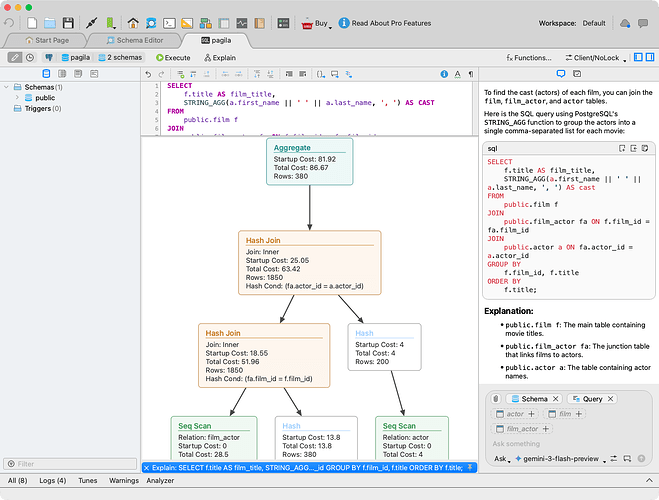Click the Execute button
Image resolution: width=659 pixels, height=500 pixels.
coord(173,58)
